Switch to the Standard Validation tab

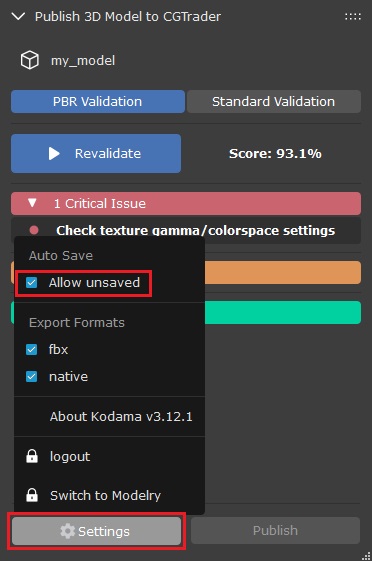click(x=274, y=102)
